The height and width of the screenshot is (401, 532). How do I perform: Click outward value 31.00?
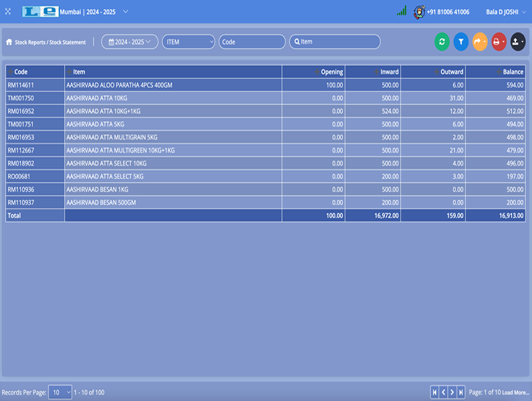456,98
